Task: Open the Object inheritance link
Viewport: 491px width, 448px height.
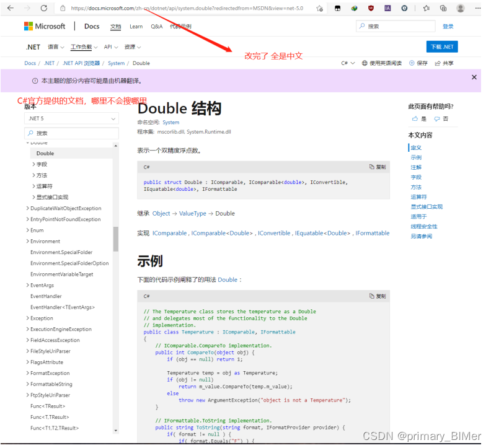Action: 161,214
